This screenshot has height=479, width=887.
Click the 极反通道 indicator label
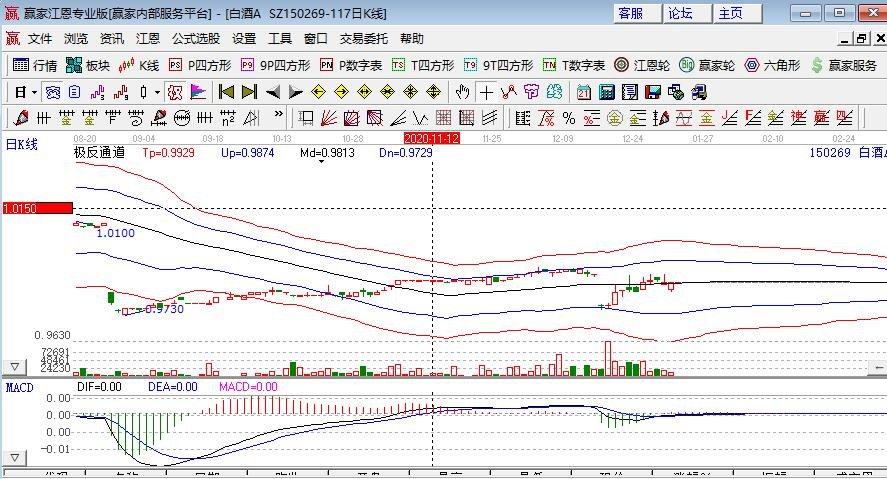[x=100, y=152]
